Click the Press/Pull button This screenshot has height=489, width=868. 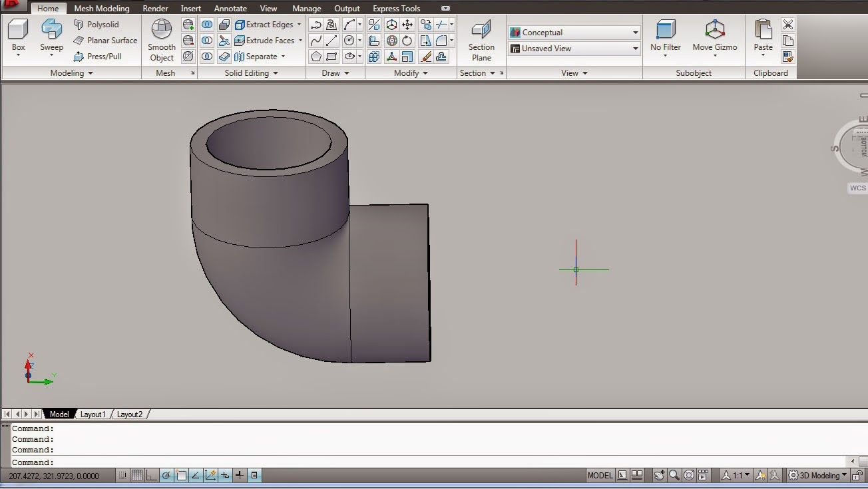98,57
